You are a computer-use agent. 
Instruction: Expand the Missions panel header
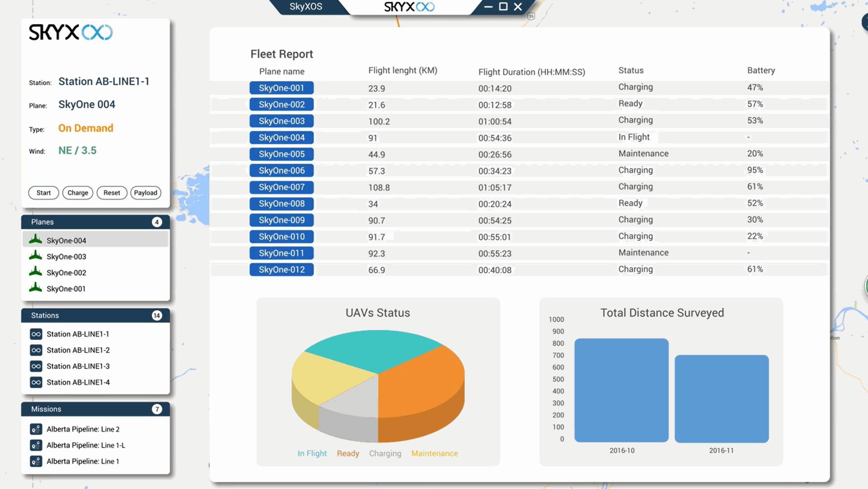pos(95,409)
